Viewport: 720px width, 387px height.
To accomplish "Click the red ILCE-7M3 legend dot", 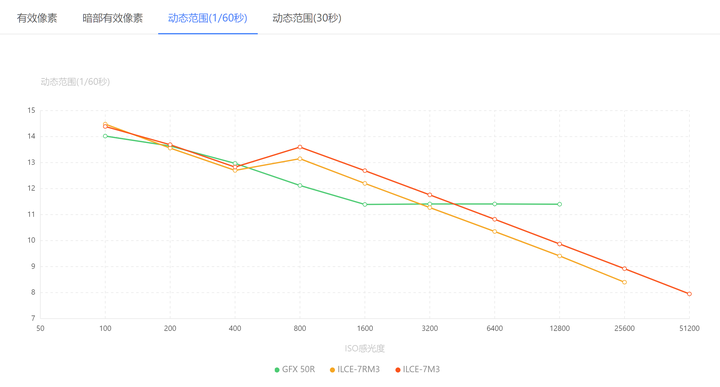I will (398, 370).
